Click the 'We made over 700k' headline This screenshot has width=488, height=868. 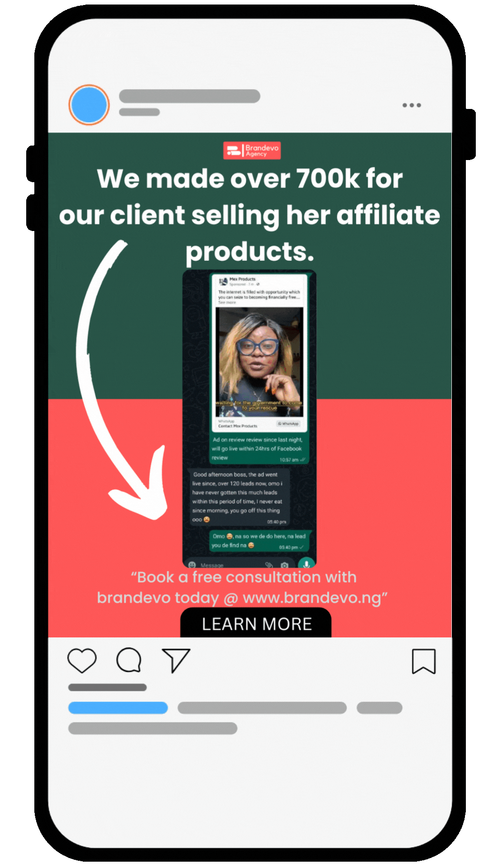click(x=249, y=215)
